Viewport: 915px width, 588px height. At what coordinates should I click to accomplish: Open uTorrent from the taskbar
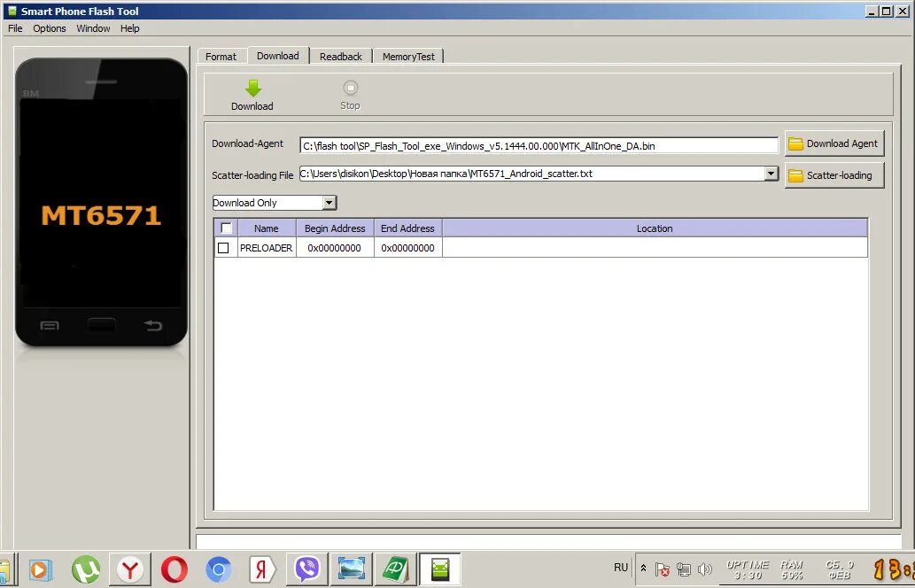coord(86,569)
